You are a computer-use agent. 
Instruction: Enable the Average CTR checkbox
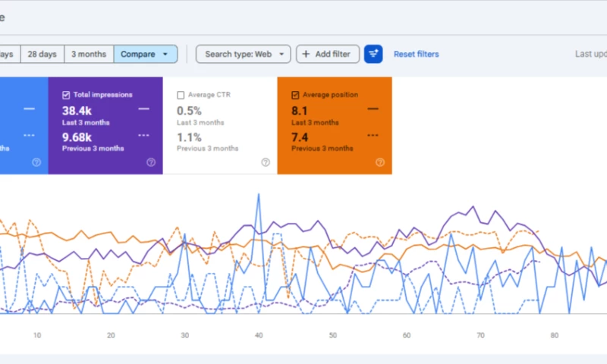(181, 95)
